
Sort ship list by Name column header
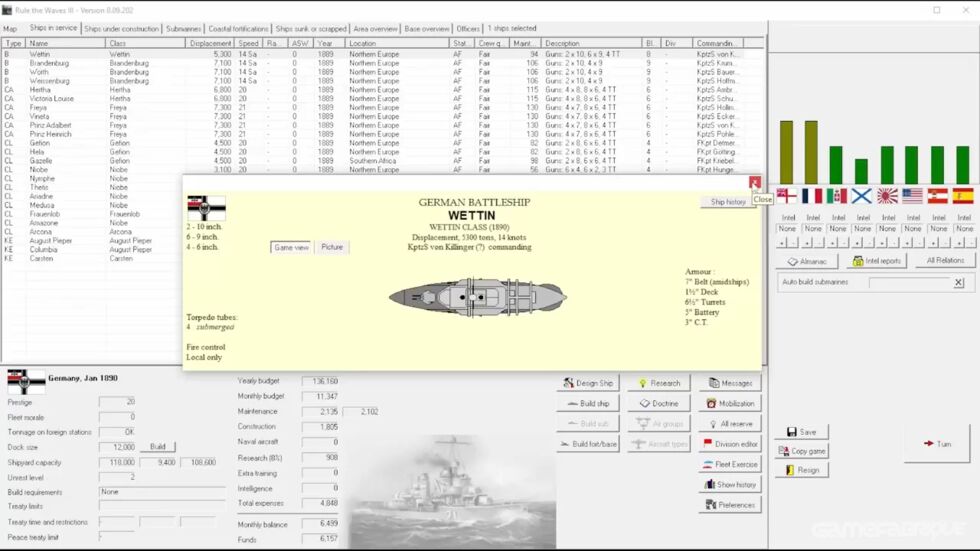coord(66,44)
